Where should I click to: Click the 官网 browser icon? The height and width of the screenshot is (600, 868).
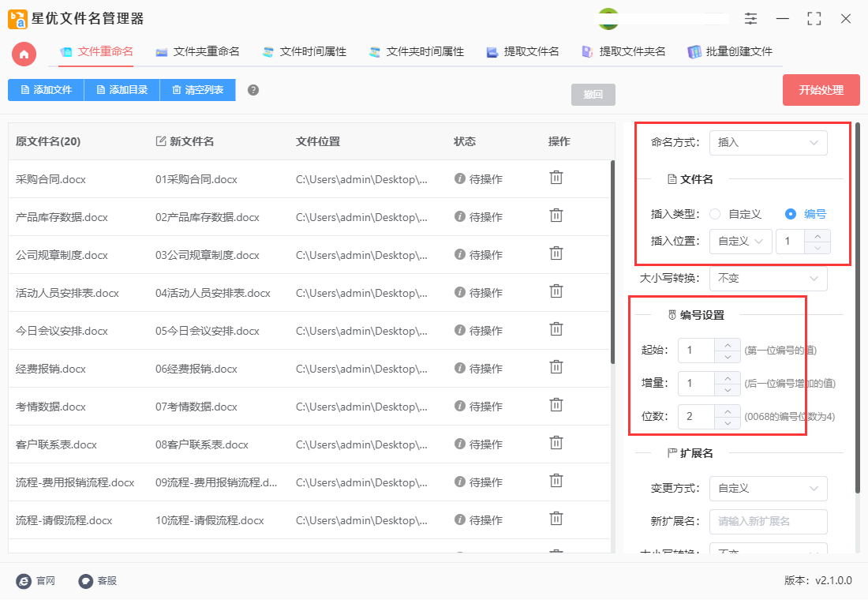(23, 581)
